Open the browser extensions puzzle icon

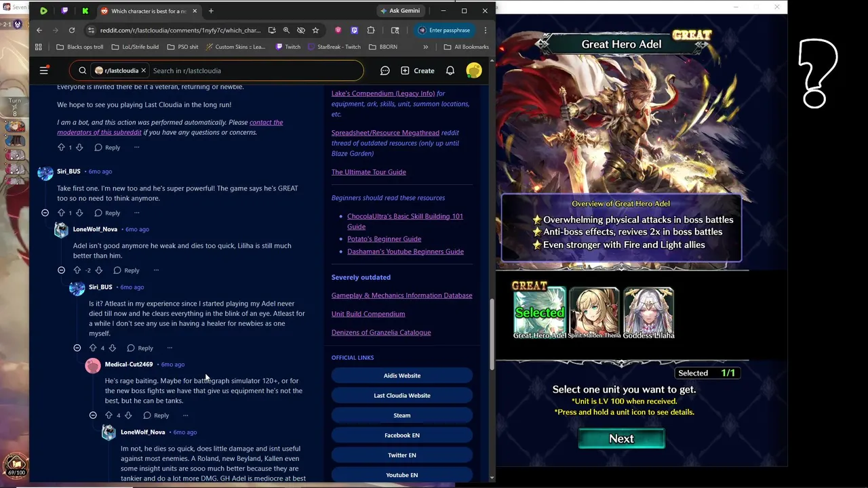coord(371,30)
